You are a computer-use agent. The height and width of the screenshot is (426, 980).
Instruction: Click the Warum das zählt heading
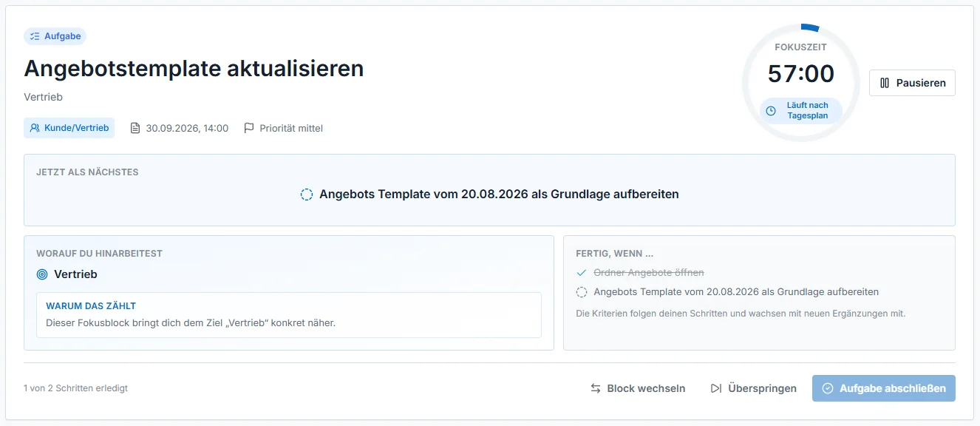91,305
